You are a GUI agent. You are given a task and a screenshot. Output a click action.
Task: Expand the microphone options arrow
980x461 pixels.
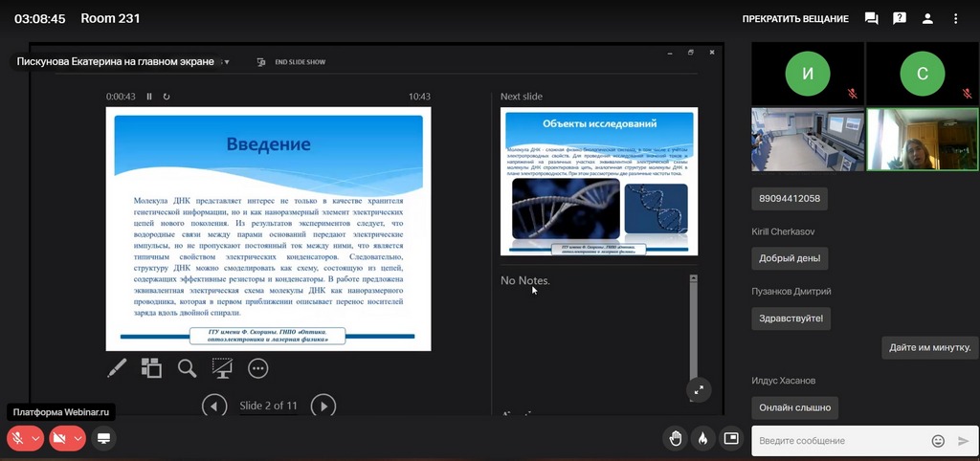coord(35,438)
